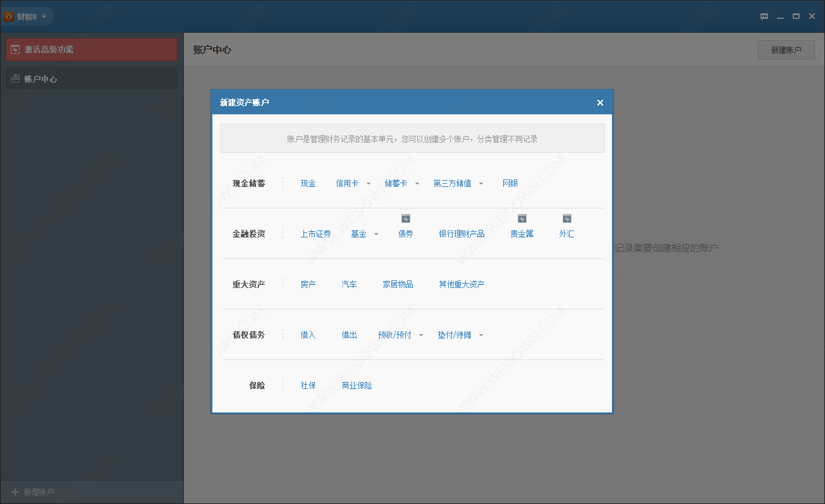Click the account description hint banner

(412, 138)
